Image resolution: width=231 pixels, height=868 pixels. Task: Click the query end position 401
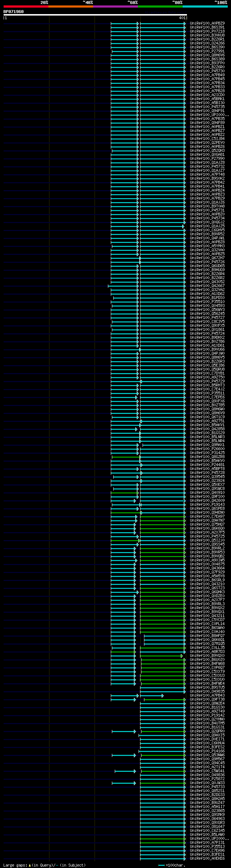(x=182, y=18)
